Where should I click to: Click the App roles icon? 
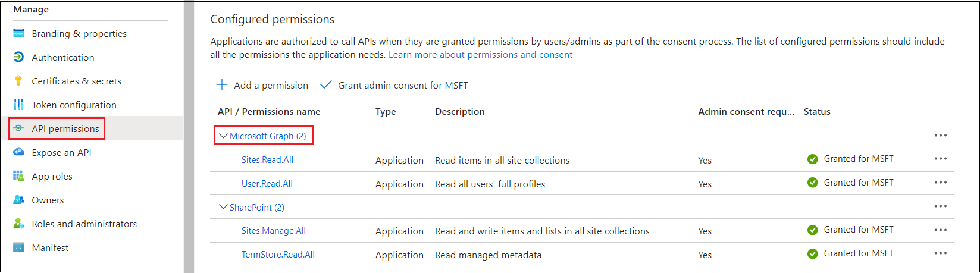tap(18, 176)
